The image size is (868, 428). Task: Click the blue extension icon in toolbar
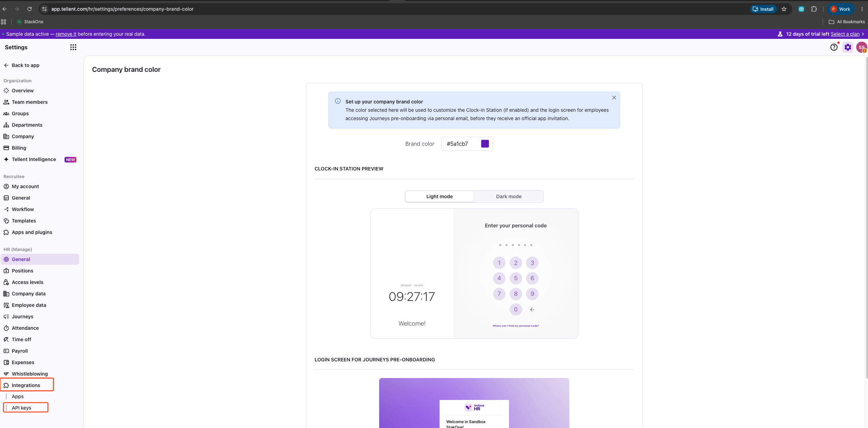[801, 9]
